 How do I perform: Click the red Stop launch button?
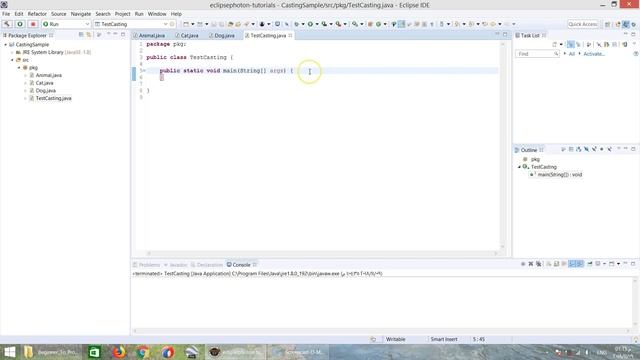pyautogui.click(x=33, y=24)
